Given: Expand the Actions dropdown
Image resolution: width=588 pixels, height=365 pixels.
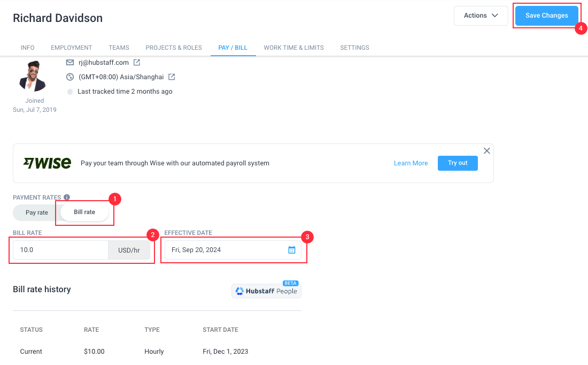Looking at the screenshot, I should 481,16.
